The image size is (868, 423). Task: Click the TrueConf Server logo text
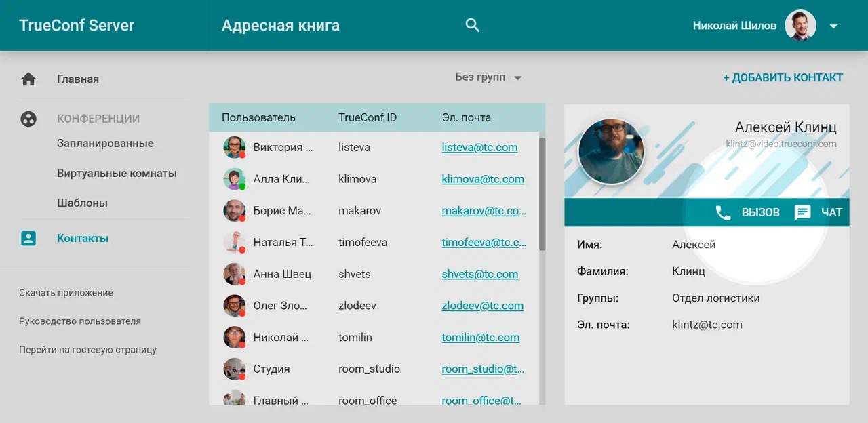77,26
